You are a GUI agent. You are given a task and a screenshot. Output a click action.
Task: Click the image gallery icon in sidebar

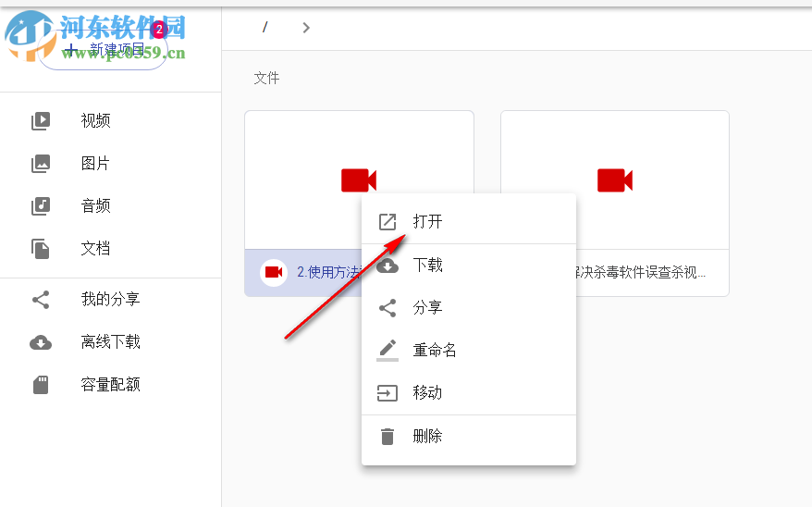point(41,164)
